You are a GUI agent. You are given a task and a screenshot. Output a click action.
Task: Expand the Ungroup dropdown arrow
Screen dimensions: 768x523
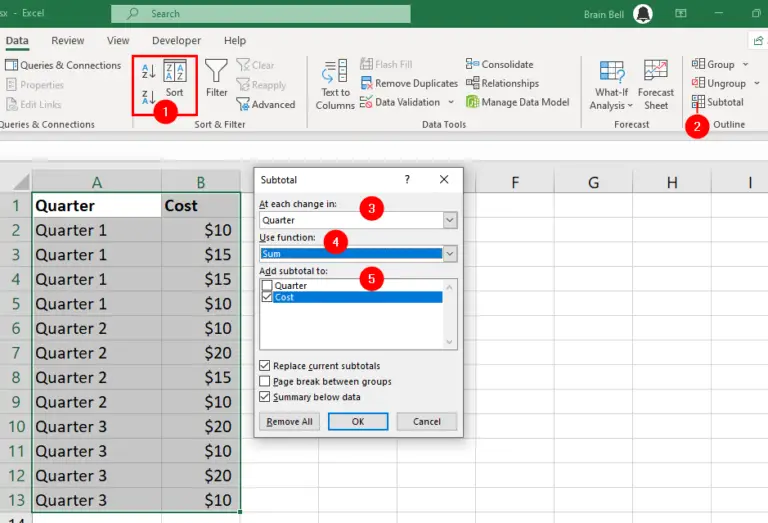757,83
